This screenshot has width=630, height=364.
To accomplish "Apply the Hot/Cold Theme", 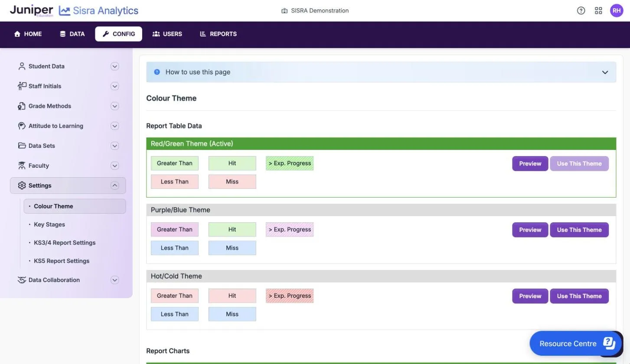I will click(x=579, y=296).
